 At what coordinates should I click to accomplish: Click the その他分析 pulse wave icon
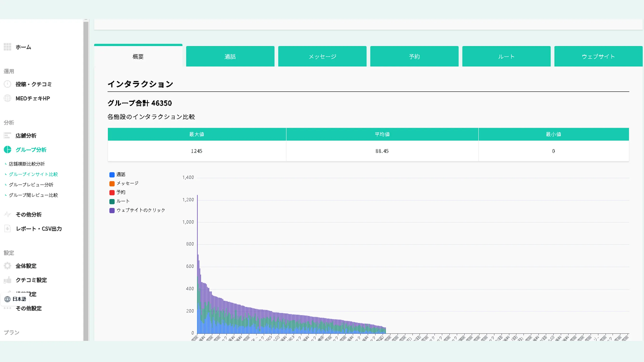(7, 214)
